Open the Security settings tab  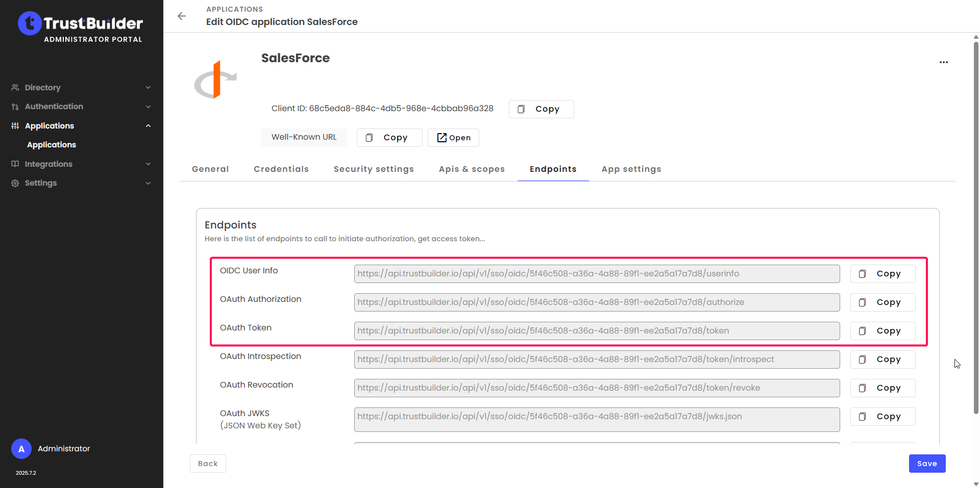(x=374, y=169)
